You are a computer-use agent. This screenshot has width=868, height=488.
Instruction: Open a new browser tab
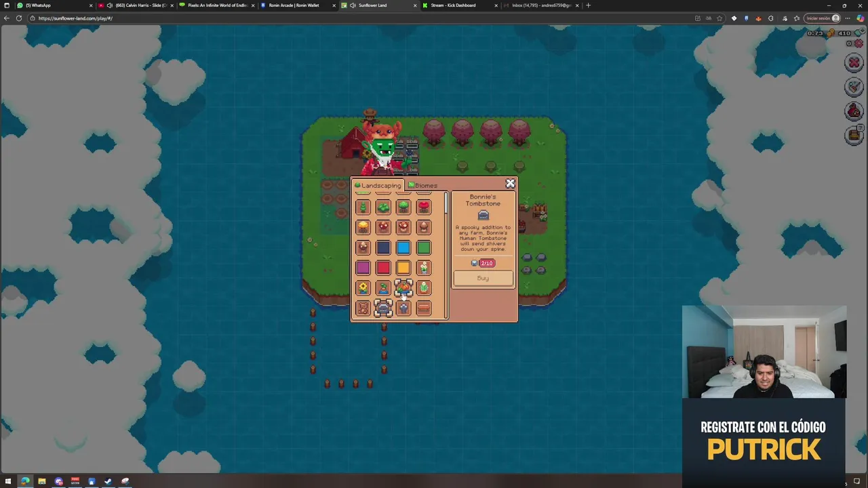588,5
